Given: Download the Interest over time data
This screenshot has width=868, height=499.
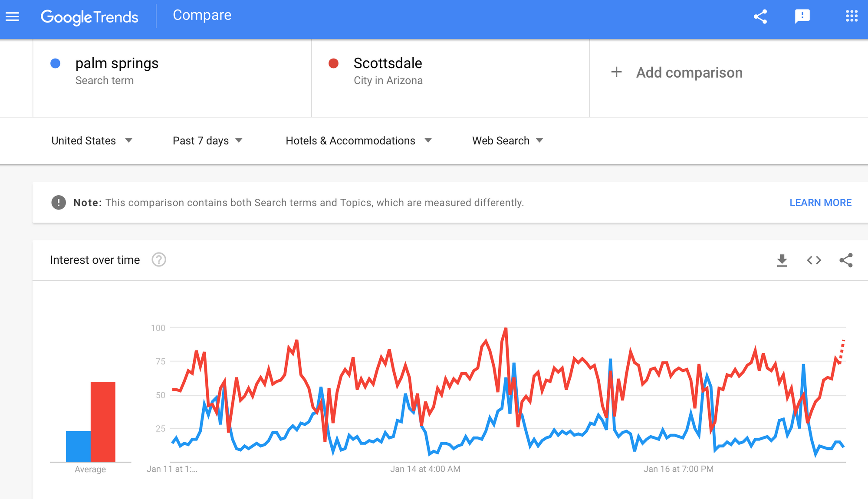Looking at the screenshot, I should point(782,260).
